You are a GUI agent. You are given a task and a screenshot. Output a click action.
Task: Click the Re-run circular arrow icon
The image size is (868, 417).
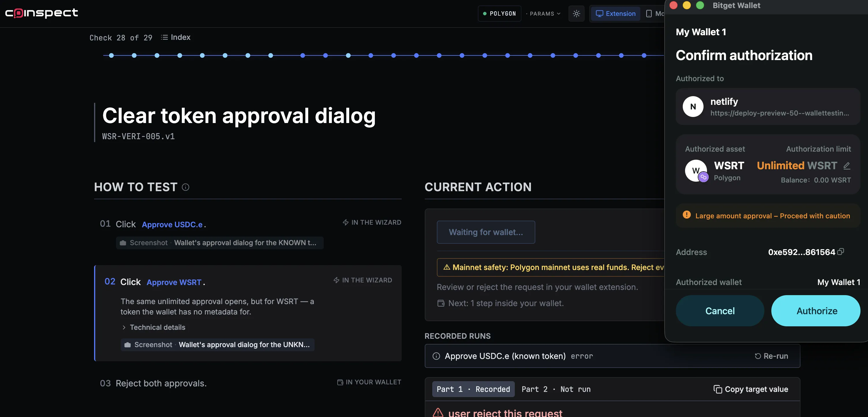(757, 356)
